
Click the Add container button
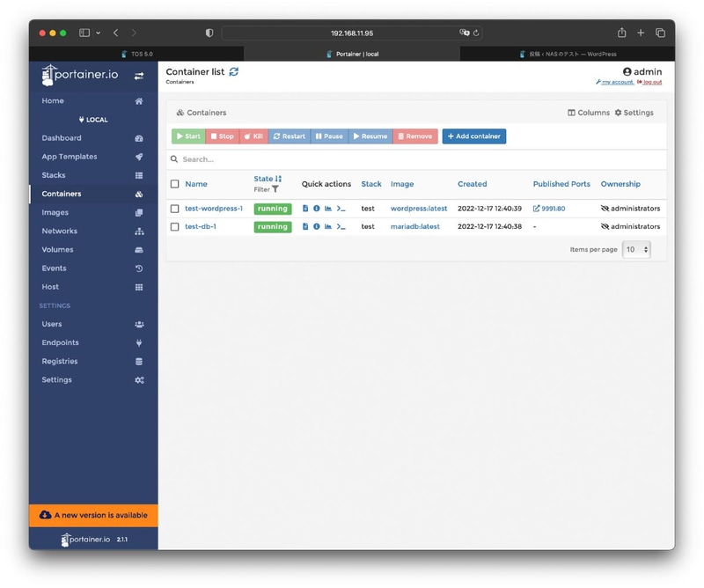pyautogui.click(x=475, y=136)
